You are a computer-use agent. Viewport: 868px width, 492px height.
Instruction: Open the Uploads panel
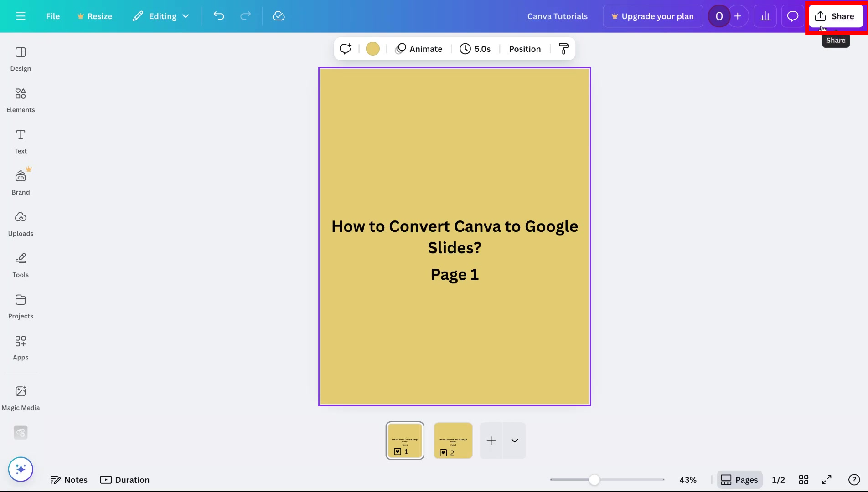pyautogui.click(x=21, y=223)
